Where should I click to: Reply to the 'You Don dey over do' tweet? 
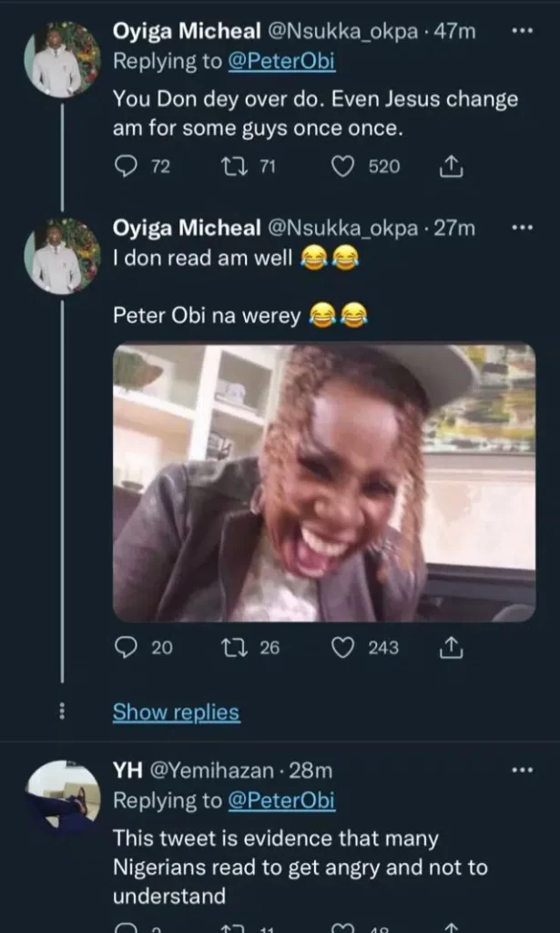point(127,167)
